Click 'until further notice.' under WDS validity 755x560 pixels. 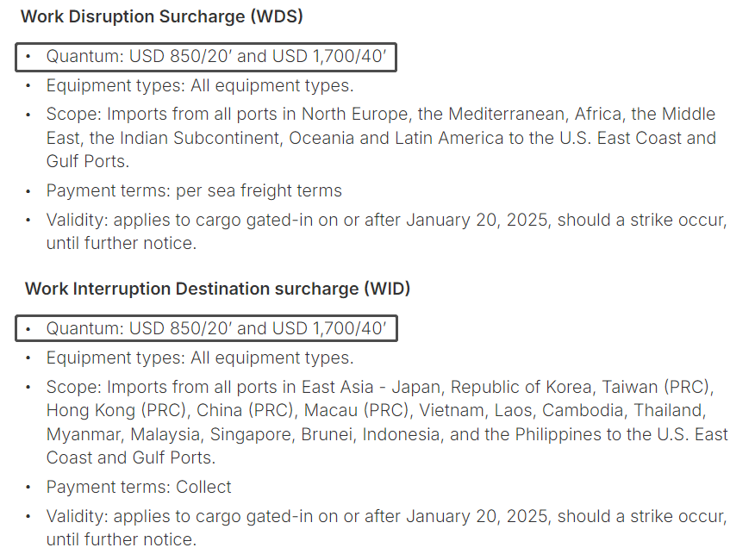click(122, 243)
